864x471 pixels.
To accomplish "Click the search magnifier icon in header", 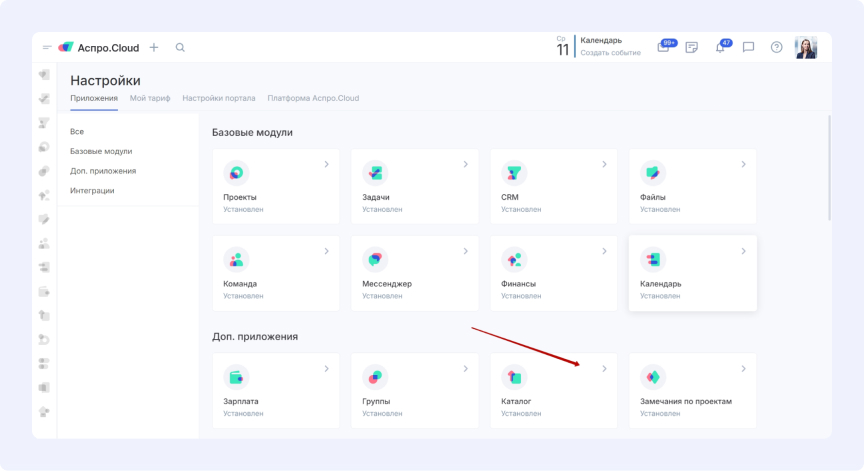I will (x=180, y=47).
